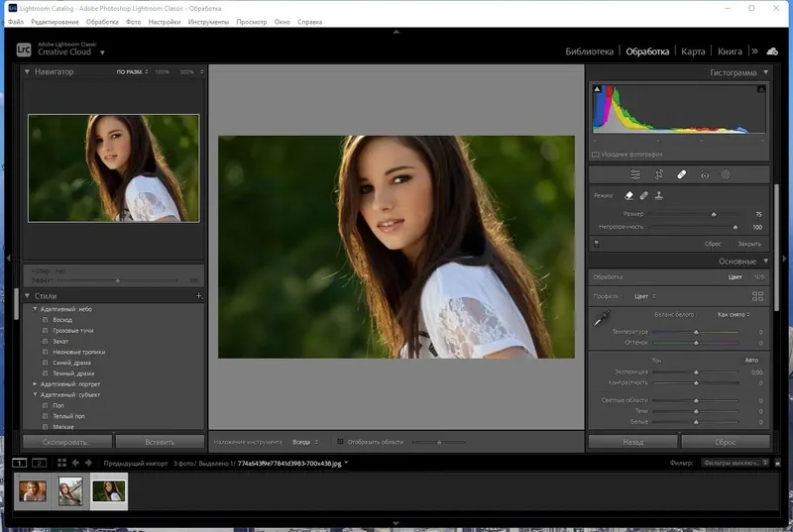Open the 'Как снято' white balance dropdown
The width and height of the screenshot is (793, 532).
tap(734, 314)
